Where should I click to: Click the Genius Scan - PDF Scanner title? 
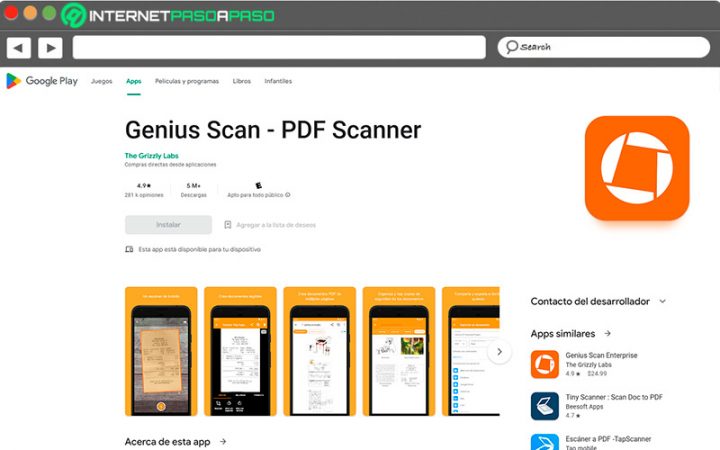click(273, 129)
